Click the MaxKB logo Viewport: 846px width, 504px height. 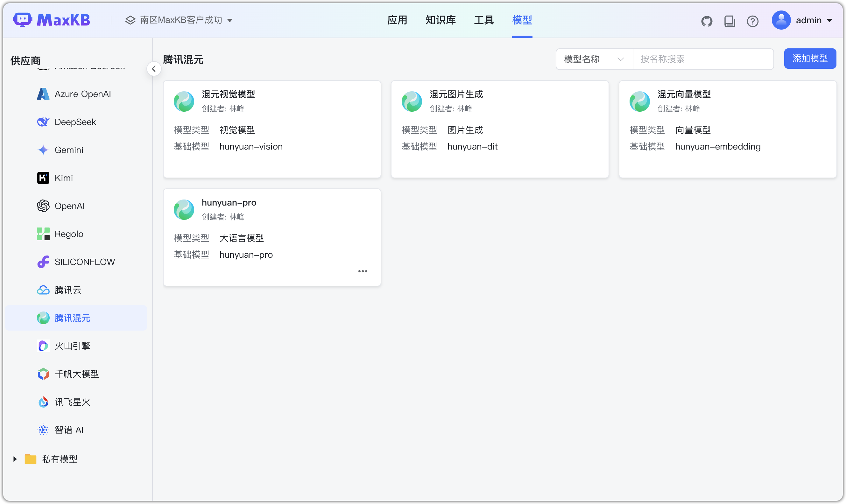(x=52, y=20)
